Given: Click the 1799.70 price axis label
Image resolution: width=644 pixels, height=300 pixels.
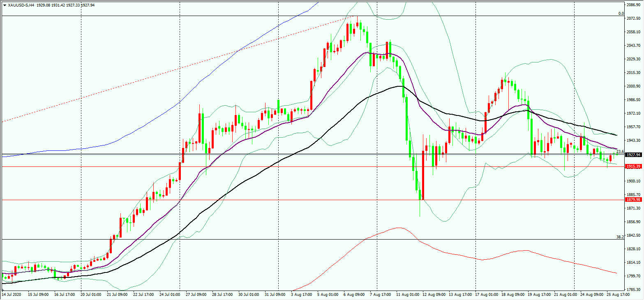Looking at the screenshot, I should [634, 276].
